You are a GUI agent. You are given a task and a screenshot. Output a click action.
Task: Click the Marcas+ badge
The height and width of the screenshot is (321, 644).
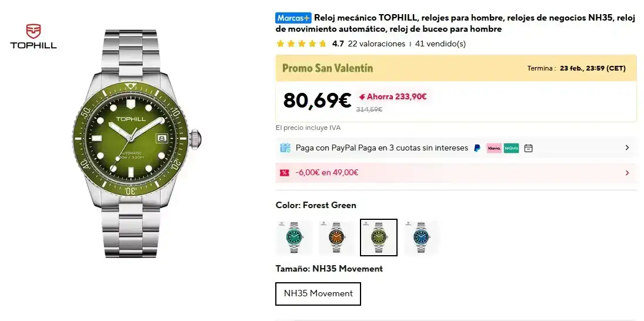[x=293, y=18]
